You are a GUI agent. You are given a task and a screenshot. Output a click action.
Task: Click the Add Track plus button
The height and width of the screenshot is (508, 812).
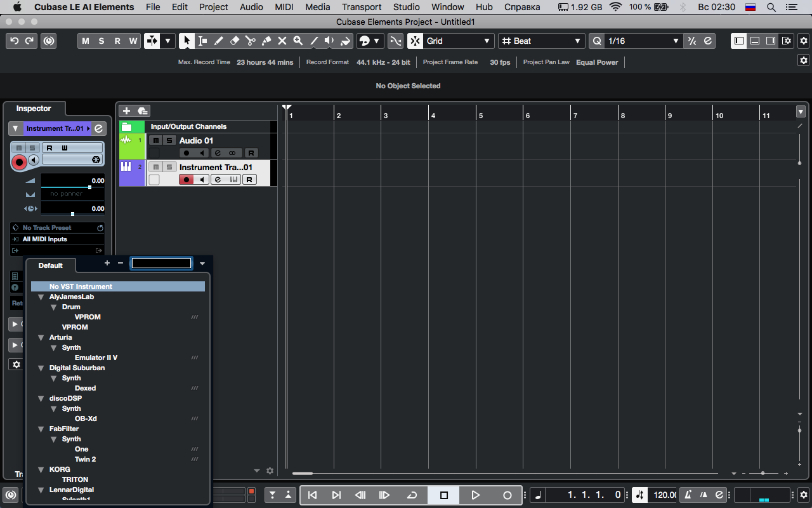126,111
